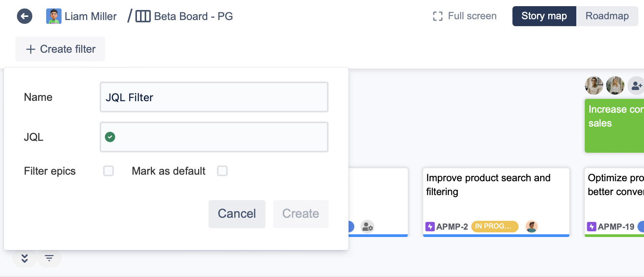The width and height of the screenshot is (644, 277).
Task: Tick the Mark as default checkbox
Action: pyautogui.click(x=222, y=171)
